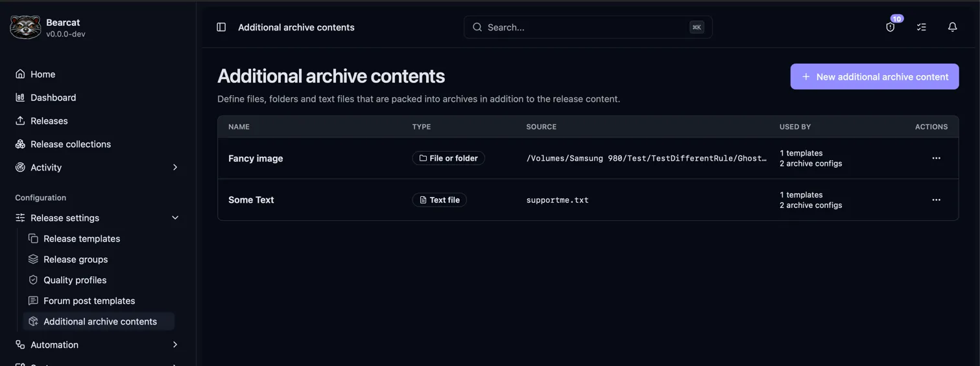Open the task checklist icon in header

(x=922, y=27)
